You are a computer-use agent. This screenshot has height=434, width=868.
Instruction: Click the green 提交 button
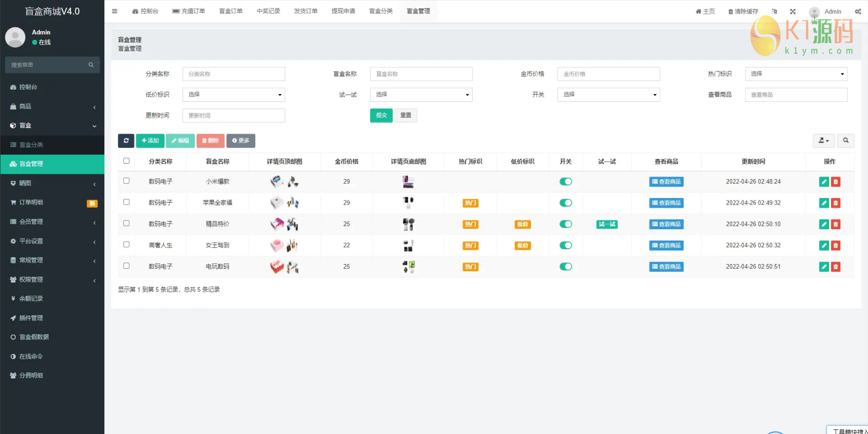[381, 116]
